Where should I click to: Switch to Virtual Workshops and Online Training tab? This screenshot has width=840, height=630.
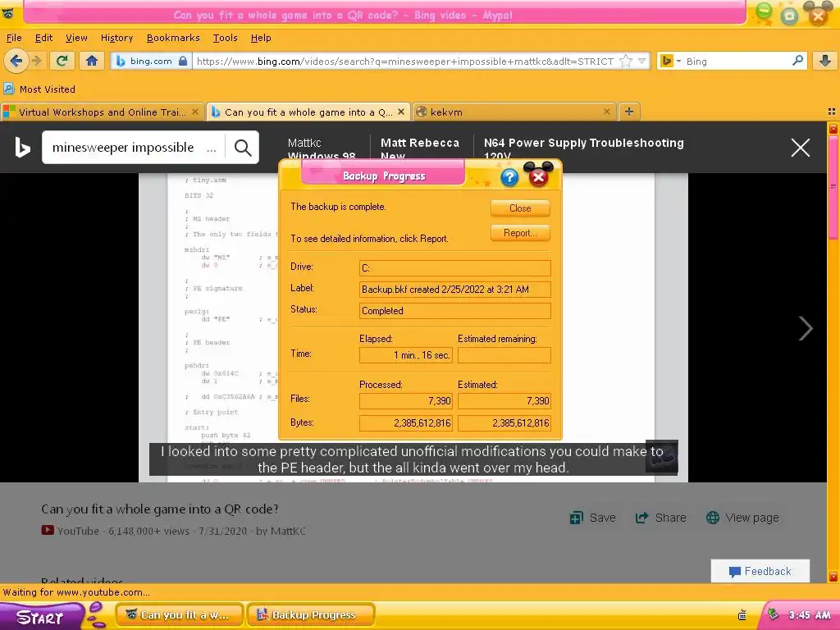[x=102, y=112]
